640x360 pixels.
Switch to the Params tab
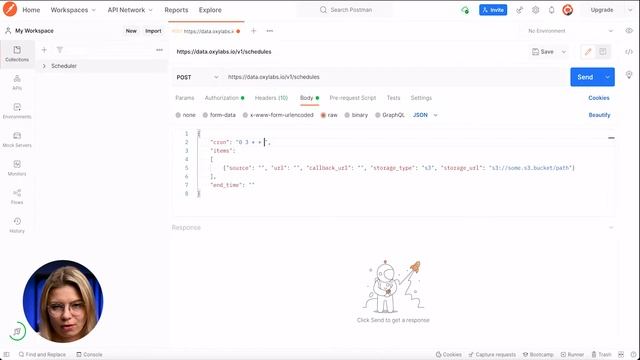pos(184,98)
